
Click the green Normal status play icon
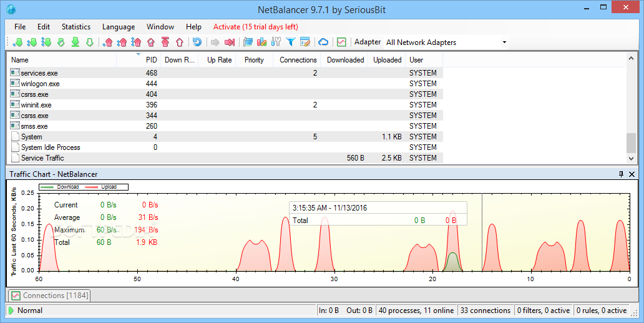click(x=11, y=311)
